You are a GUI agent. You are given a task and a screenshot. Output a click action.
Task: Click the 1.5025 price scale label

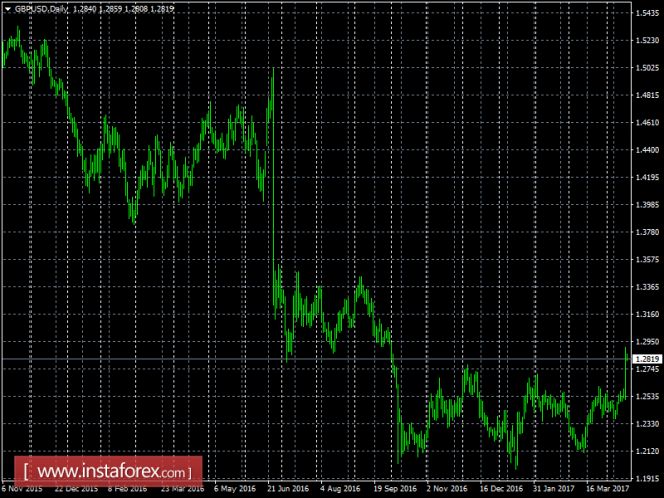point(647,68)
